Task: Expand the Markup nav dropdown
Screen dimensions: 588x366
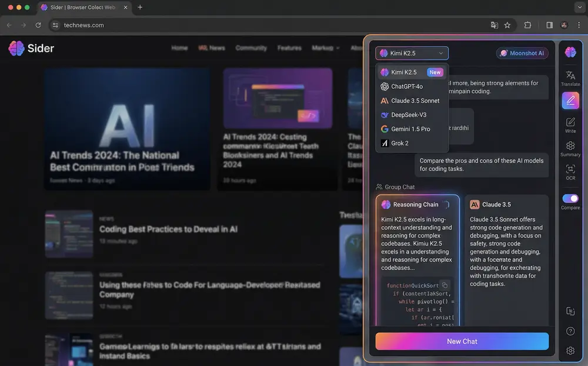Action: [x=326, y=48]
